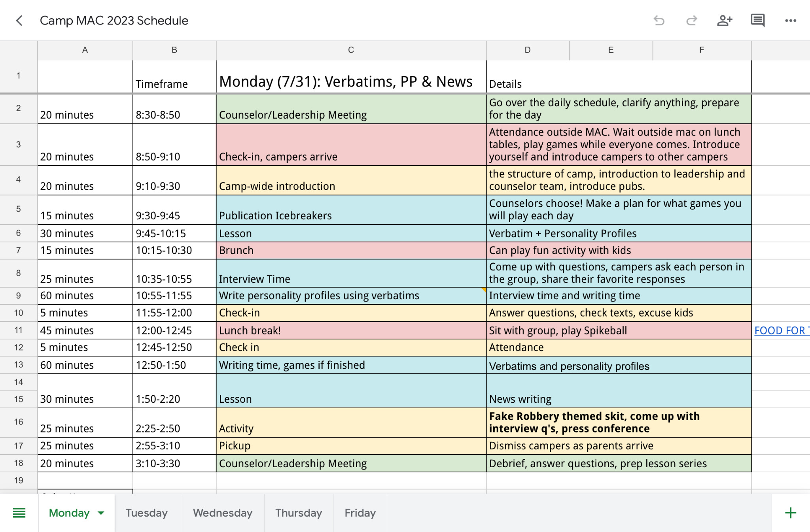Switch to the Friday sheet tab
This screenshot has width=810, height=532.
pyautogui.click(x=360, y=513)
